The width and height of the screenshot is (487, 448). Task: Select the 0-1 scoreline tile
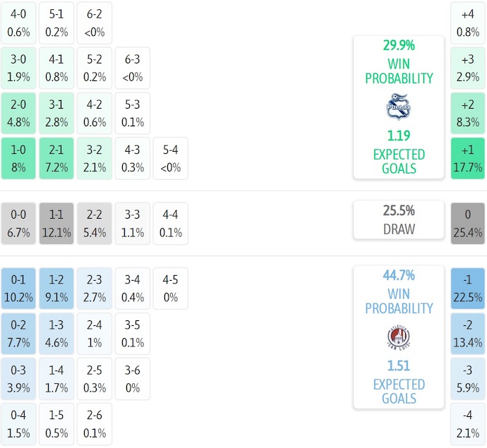click(18, 289)
